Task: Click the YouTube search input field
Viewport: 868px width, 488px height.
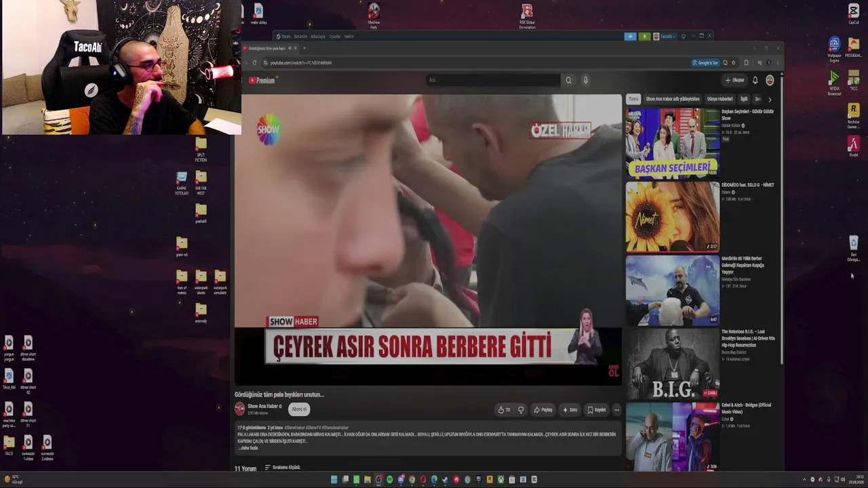Action: coord(493,81)
